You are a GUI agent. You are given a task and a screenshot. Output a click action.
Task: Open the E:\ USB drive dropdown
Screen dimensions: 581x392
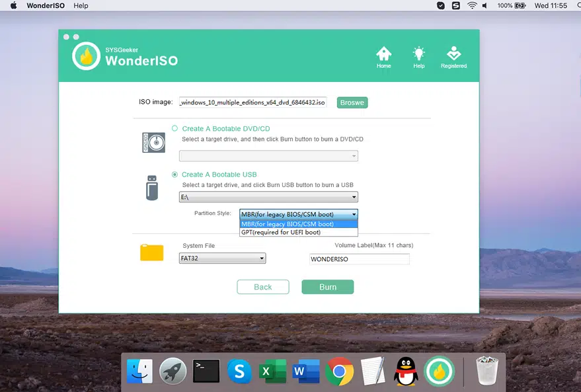268,197
